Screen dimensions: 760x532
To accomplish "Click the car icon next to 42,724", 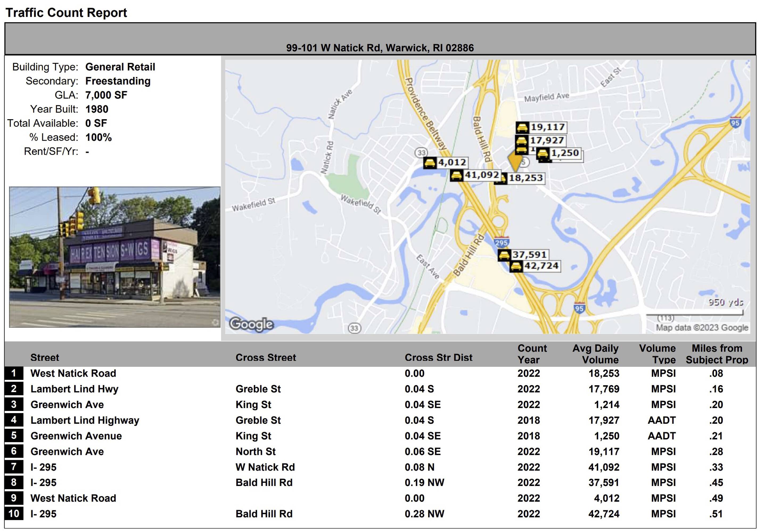I will click(x=516, y=266).
